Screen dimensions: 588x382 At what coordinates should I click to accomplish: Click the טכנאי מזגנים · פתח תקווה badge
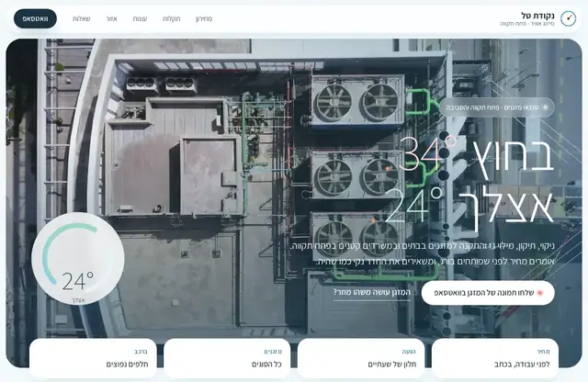pos(497,107)
